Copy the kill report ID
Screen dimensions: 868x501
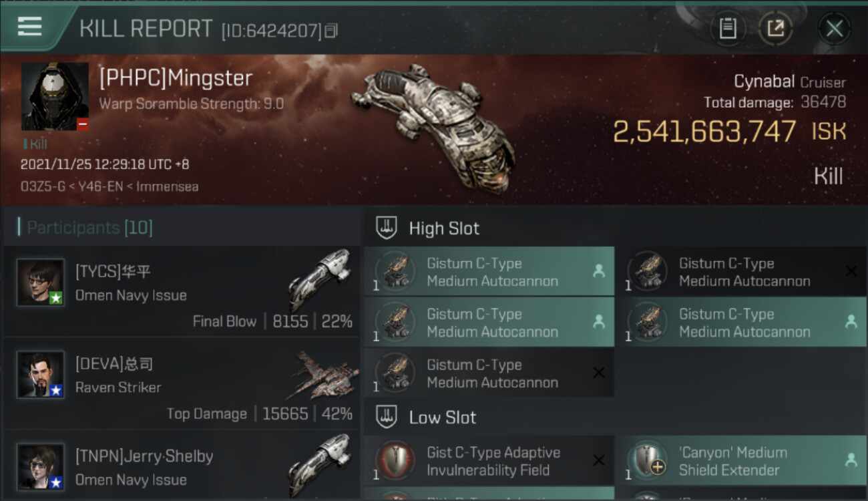[331, 30]
